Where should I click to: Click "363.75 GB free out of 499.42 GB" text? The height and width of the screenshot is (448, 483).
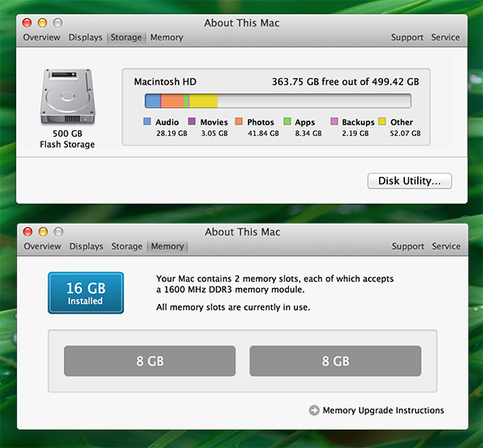[345, 82]
